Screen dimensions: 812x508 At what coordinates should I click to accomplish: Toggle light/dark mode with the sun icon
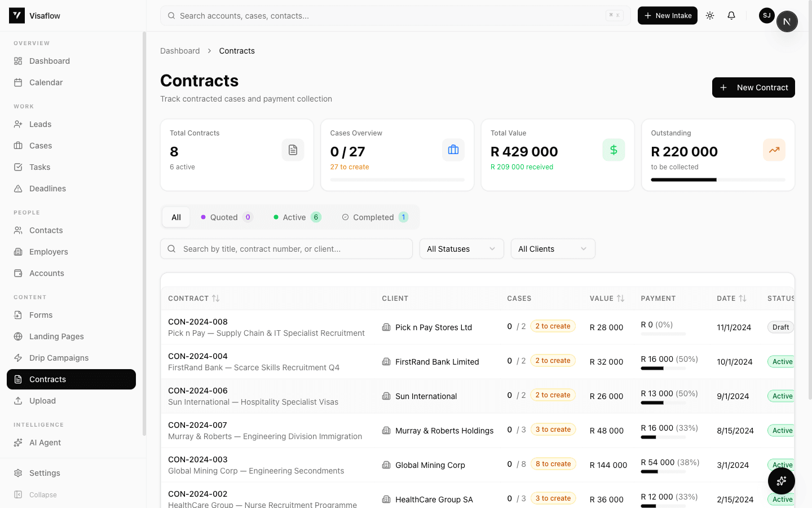[710, 15]
